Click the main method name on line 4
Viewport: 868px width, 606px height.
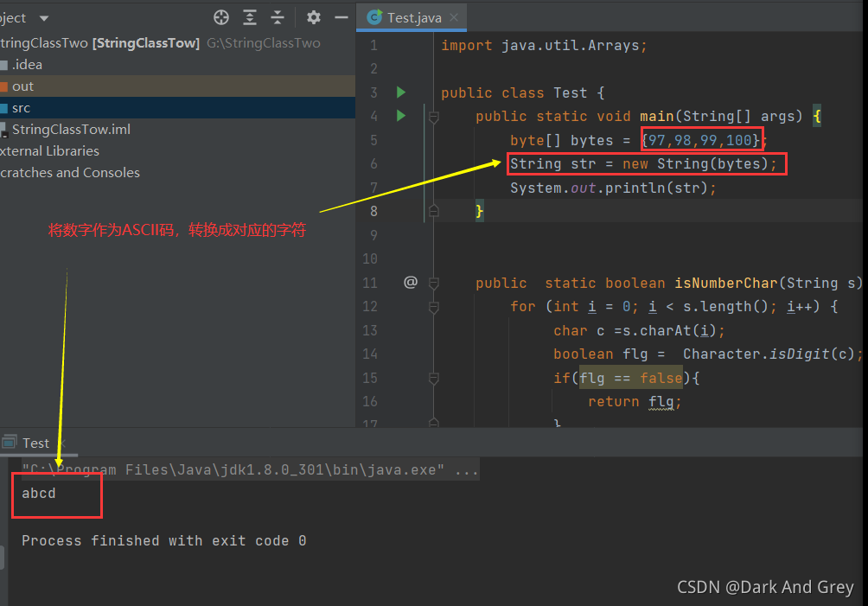point(656,116)
